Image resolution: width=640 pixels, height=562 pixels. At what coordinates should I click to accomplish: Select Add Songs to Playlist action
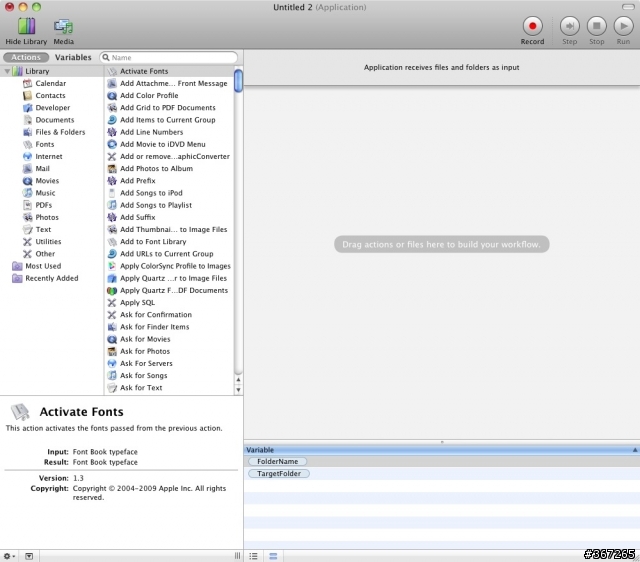[169, 205]
